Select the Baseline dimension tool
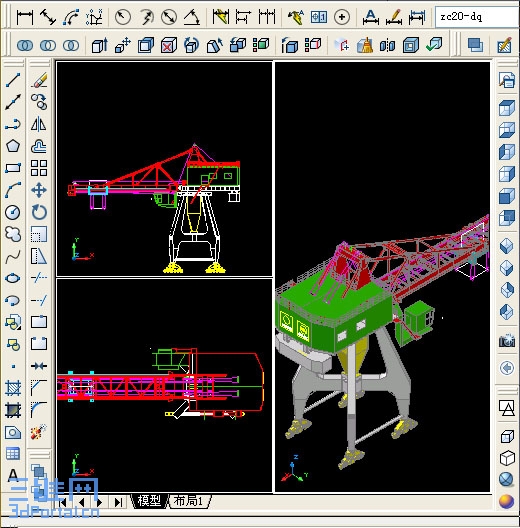Viewport: 520px width, 528px height. coord(243,17)
